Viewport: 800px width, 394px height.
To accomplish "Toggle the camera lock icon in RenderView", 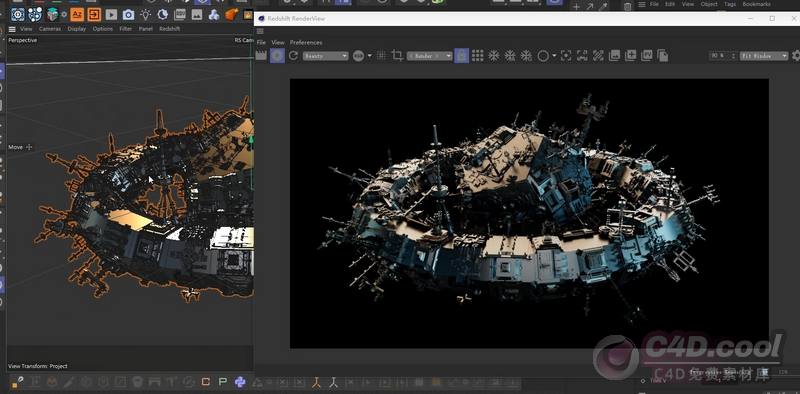I will coord(462,56).
